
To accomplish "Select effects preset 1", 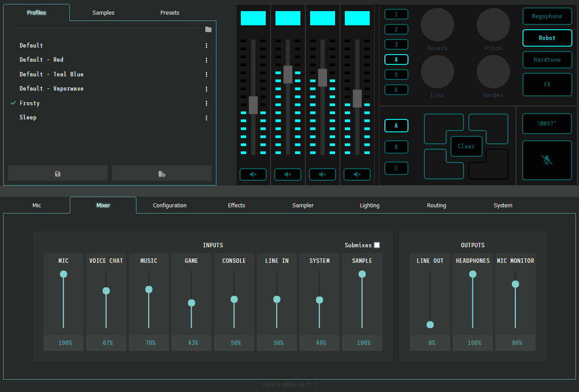I will click(396, 14).
